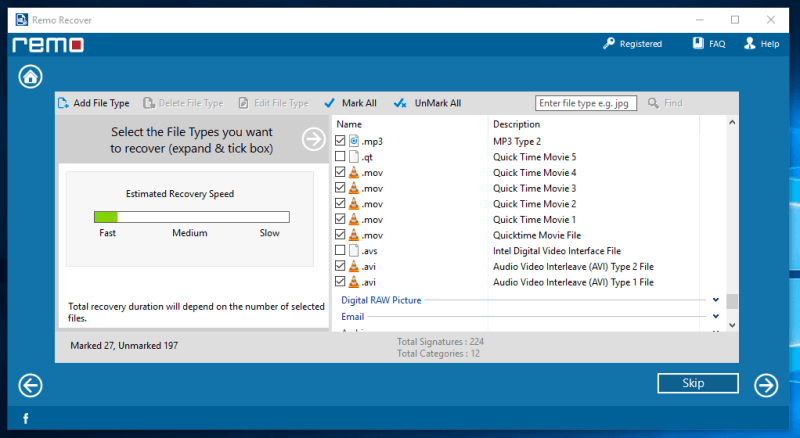This screenshot has height=438, width=800.
Task: Select MP3 Type 2 description text
Action: (x=517, y=141)
